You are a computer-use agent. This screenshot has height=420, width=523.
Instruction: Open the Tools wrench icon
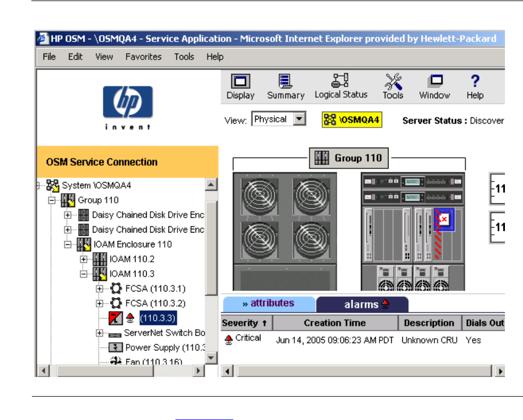[393, 87]
